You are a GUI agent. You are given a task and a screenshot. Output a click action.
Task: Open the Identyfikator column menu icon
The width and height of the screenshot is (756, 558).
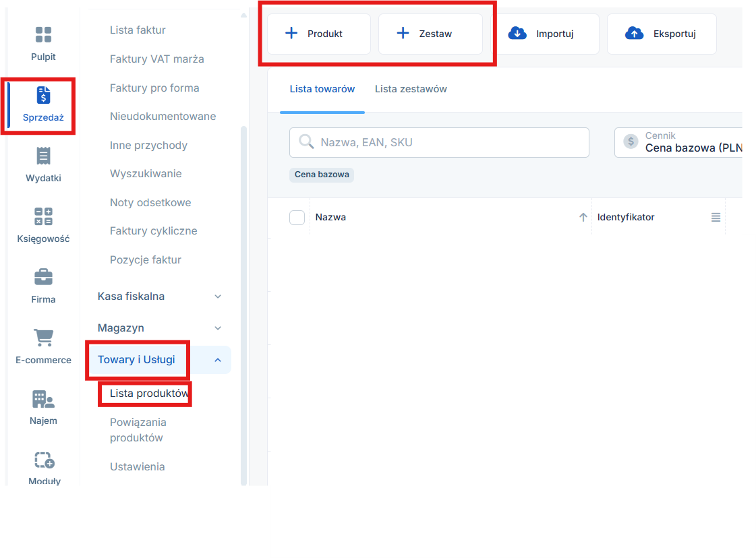(716, 218)
